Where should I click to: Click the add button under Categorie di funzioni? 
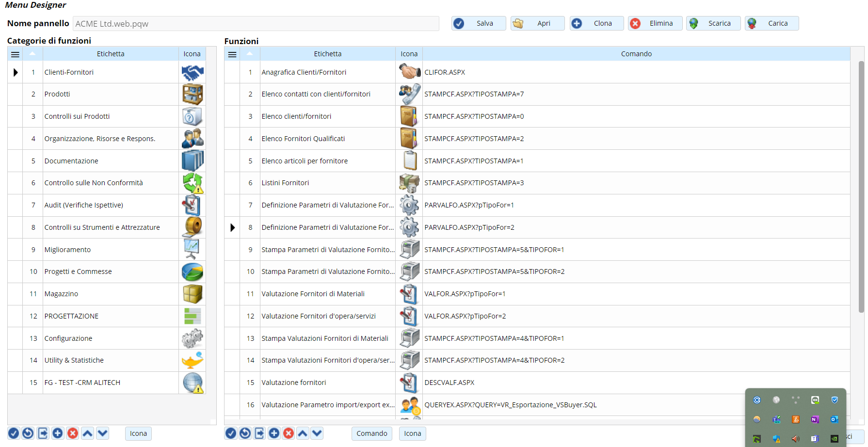[58, 433]
